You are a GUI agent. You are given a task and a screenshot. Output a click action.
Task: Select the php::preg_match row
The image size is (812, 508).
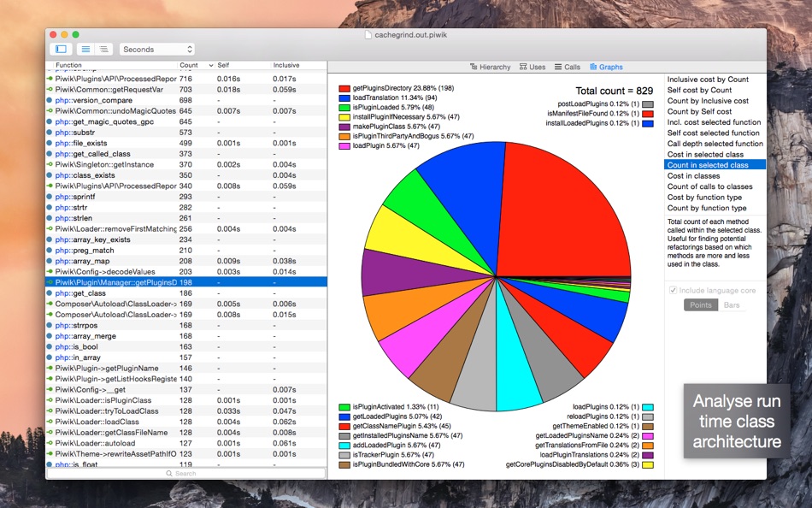[x=186, y=251]
